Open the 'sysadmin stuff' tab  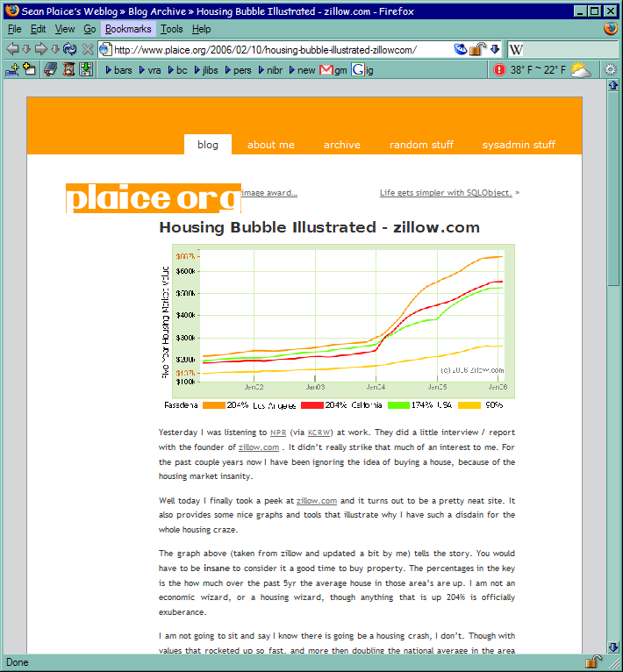tap(519, 145)
